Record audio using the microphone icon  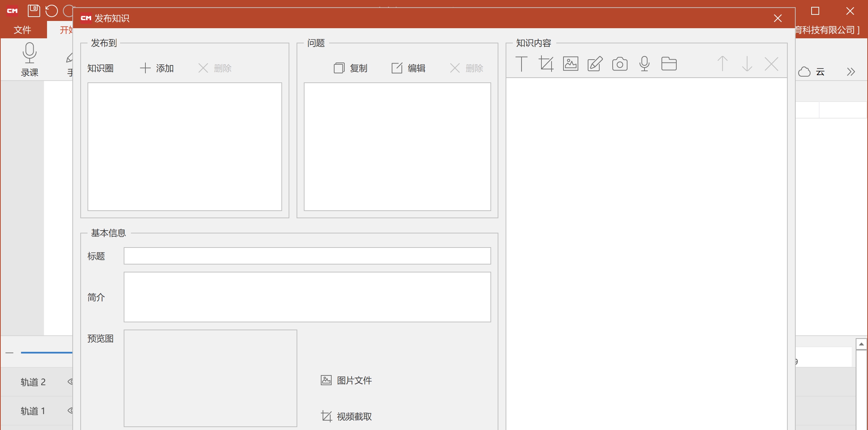644,64
